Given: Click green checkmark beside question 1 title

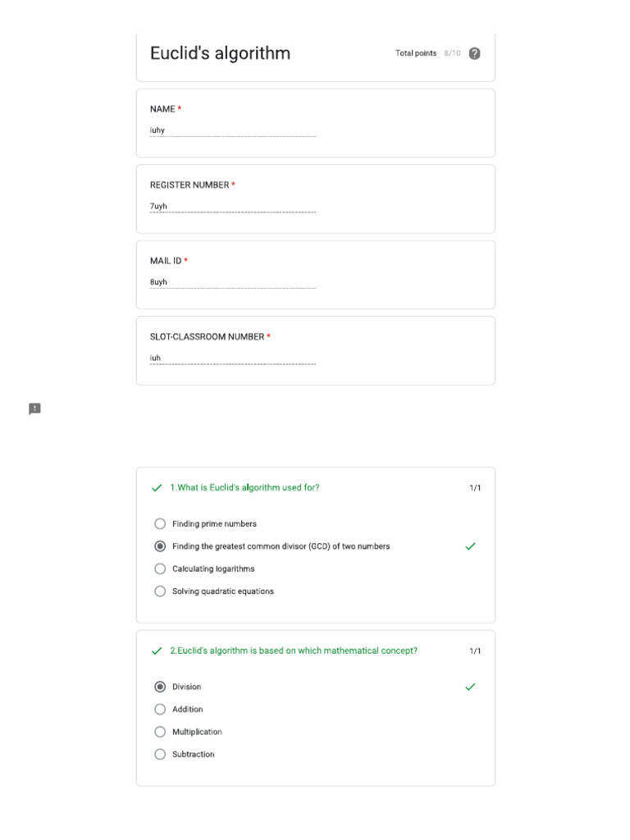Looking at the screenshot, I should 157,488.
